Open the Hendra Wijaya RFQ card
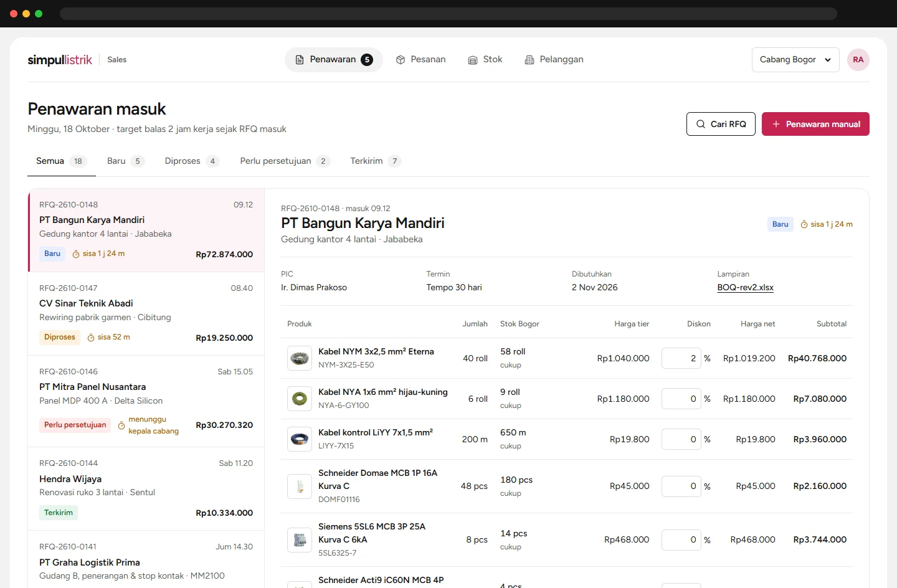The height and width of the screenshot is (588, 897). tap(146, 489)
